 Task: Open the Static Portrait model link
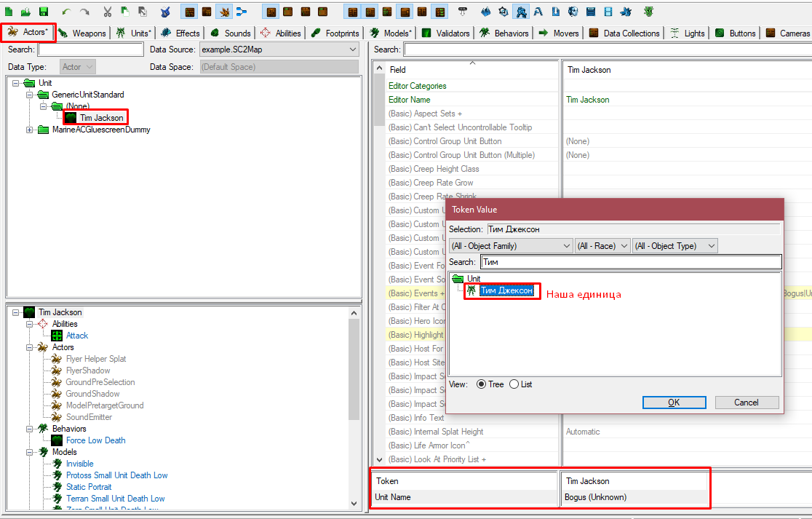[89, 487]
